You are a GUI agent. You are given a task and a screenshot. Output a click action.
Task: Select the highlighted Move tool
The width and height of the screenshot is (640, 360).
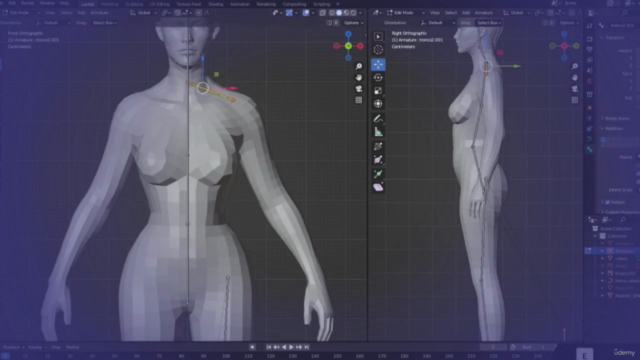pos(378,64)
